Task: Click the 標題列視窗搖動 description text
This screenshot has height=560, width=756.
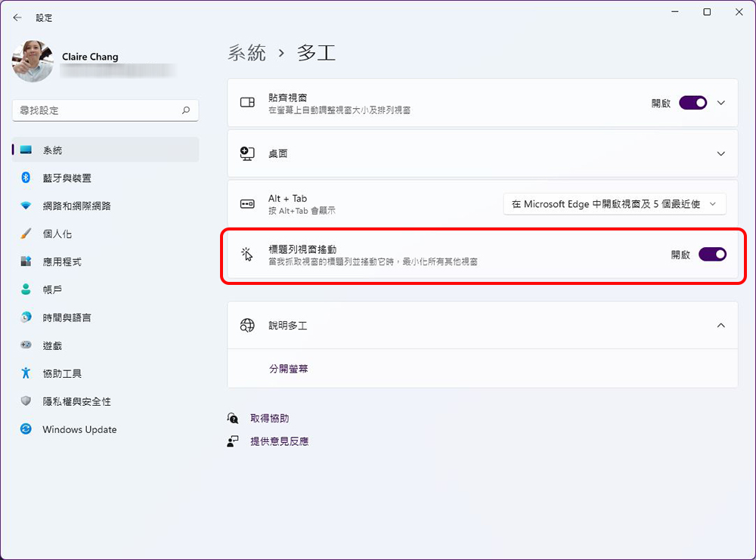Action: click(x=373, y=261)
